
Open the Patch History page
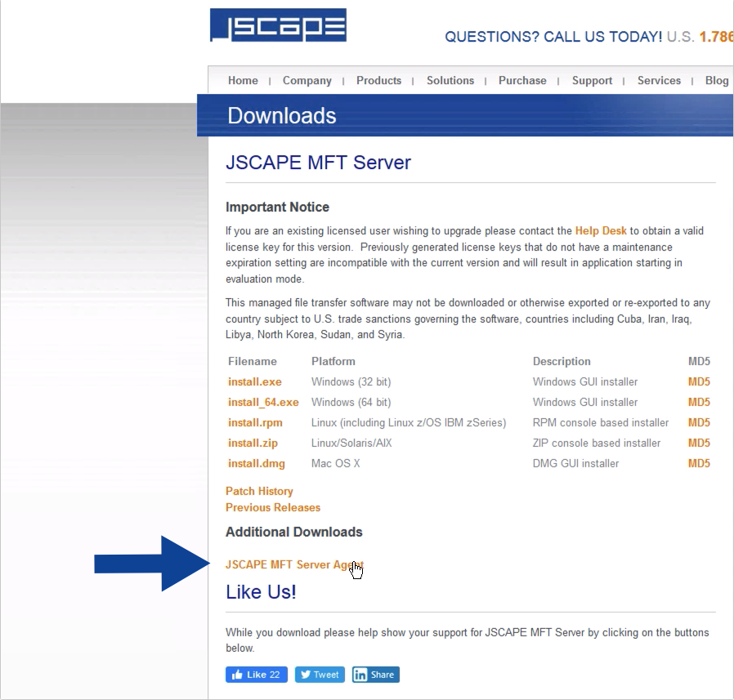point(259,491)
